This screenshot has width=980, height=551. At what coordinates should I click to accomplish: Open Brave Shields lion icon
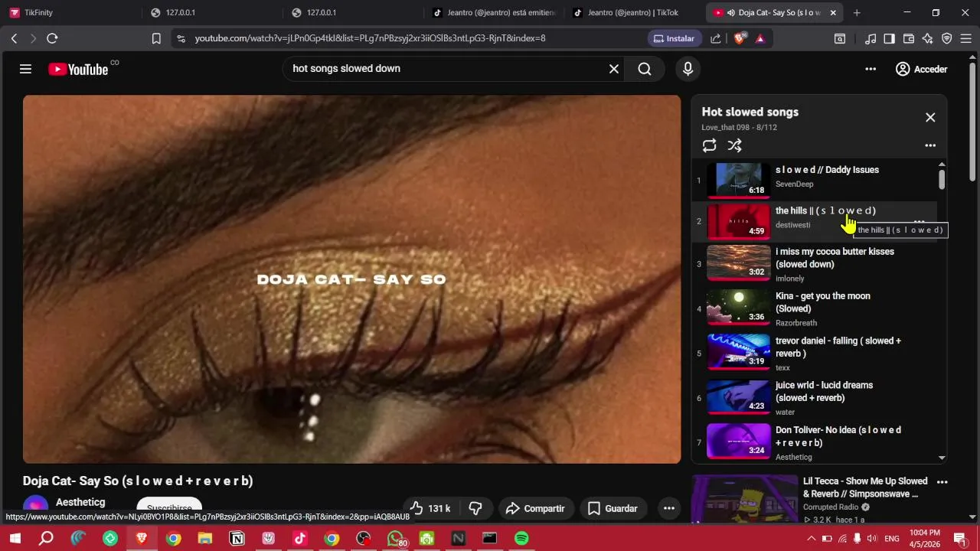739,38
